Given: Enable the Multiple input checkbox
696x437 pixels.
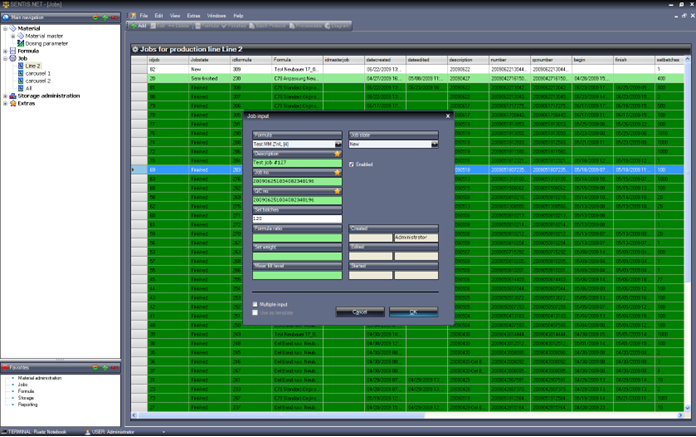Looking at the screenshot, I should 256,304.
